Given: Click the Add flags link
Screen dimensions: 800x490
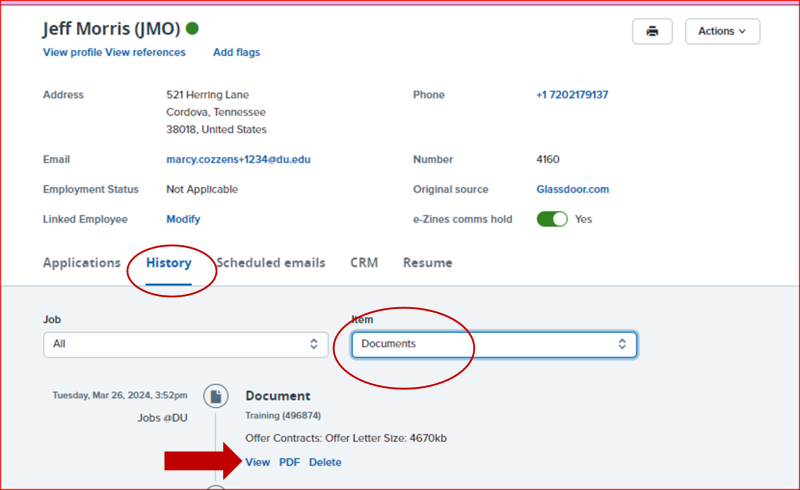Looking at the screenshot, I should [x=236, y=52].
